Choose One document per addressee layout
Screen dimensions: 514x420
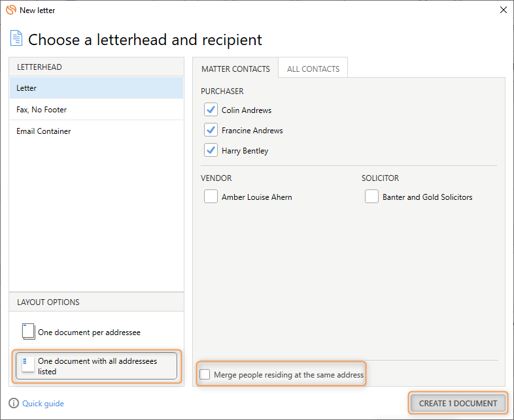(89, 332)
